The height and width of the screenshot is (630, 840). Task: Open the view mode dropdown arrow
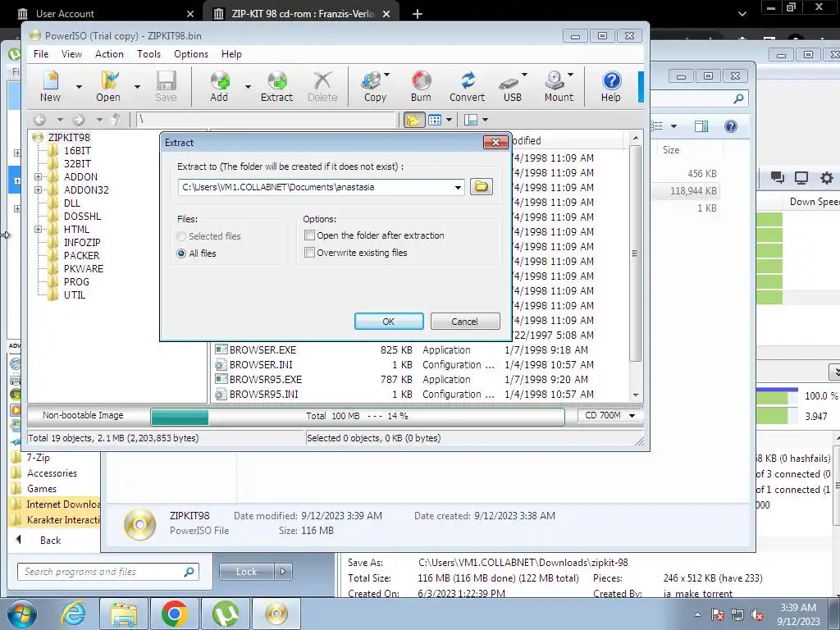click(449, 120)
